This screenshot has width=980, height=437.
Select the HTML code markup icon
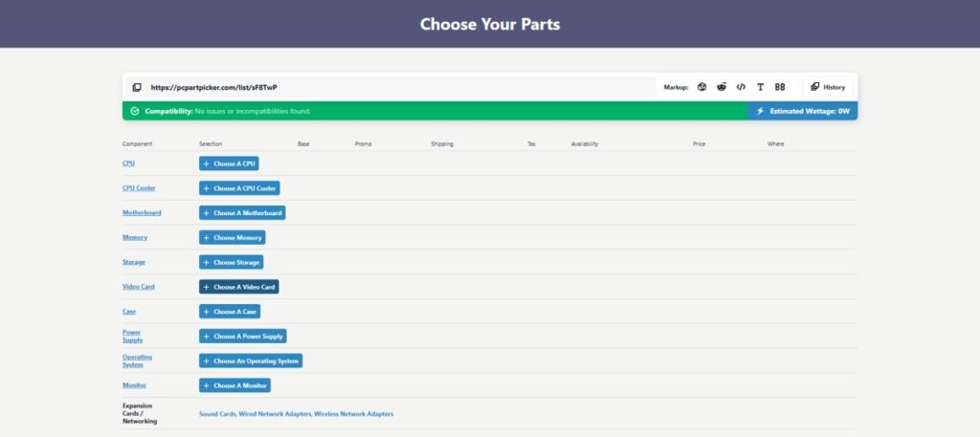[741, 87]
